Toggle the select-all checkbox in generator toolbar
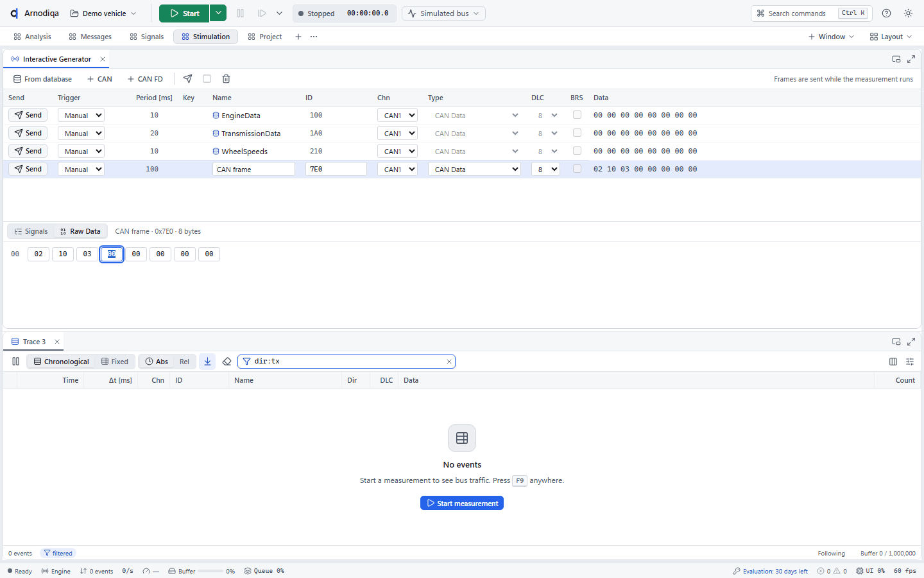The image size is (924, 578). coord(207,79)
